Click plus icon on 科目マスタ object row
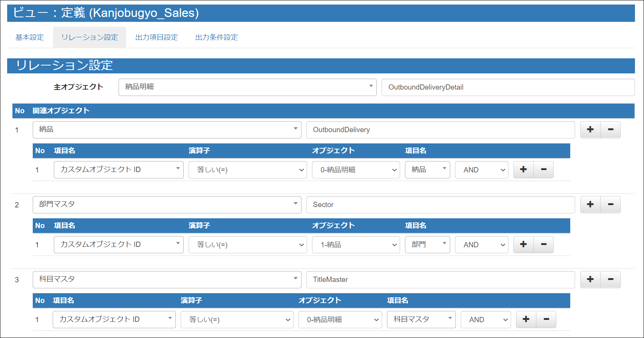The width and height of the screenshot is (644, 338). 590,279
